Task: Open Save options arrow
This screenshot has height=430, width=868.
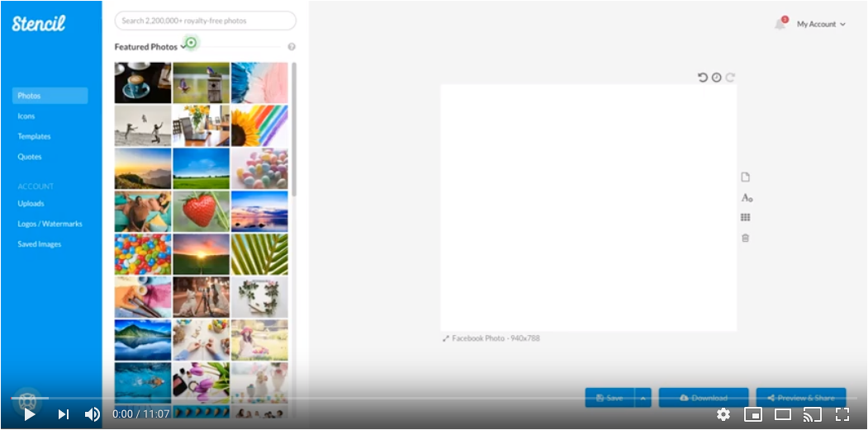Action: [x=643, y=398]
